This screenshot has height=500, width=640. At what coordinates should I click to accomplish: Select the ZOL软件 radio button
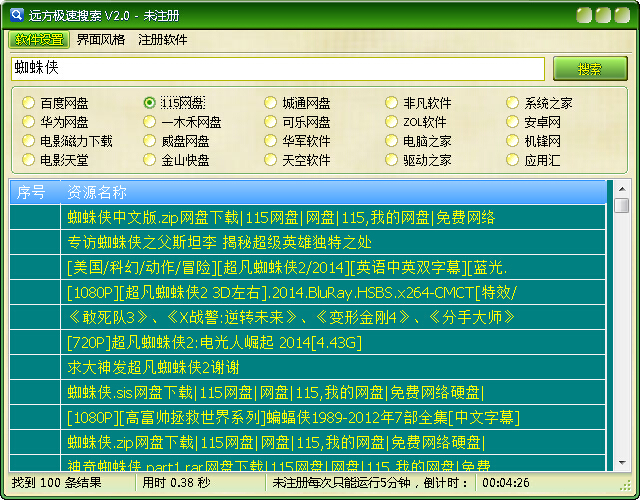[391, 122]
